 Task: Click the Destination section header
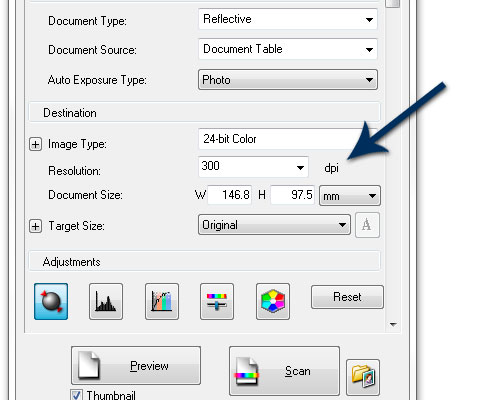[x=204, y=112]
